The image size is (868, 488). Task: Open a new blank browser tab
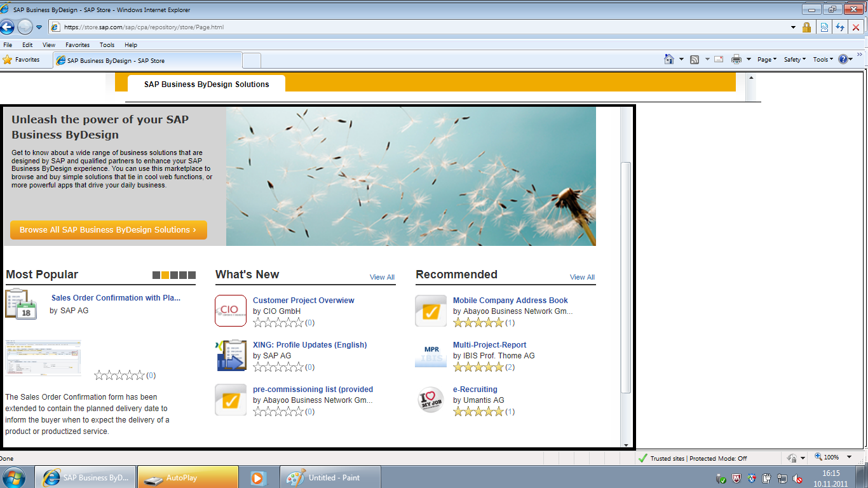tap(252, 60)
